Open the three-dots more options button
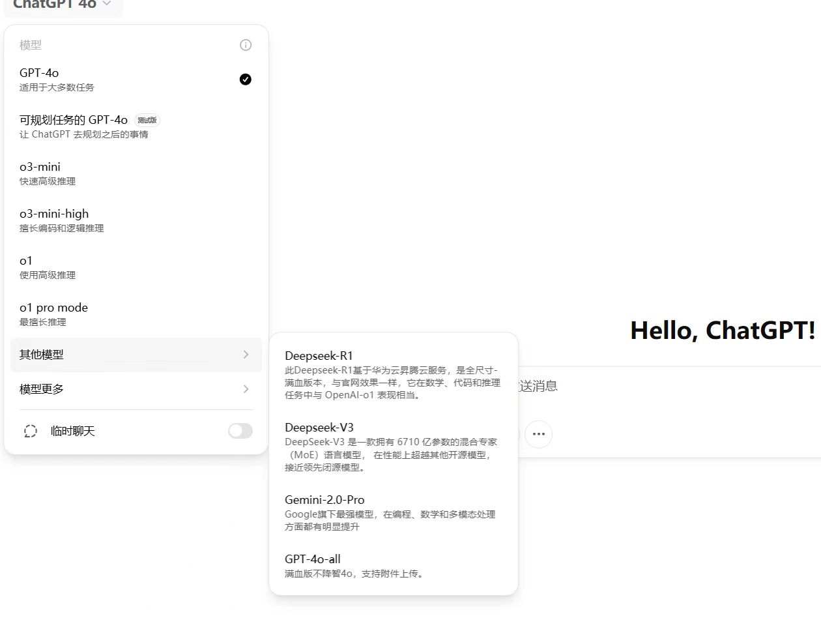This screenshot has width=821, height=644. (x=538, y=434)
